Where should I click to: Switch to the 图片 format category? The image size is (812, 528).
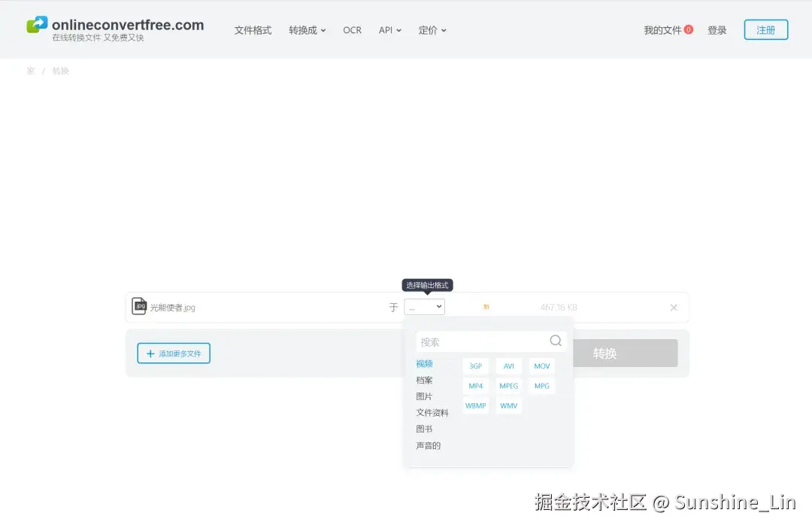pyautogui.click(x=424, y=396)
